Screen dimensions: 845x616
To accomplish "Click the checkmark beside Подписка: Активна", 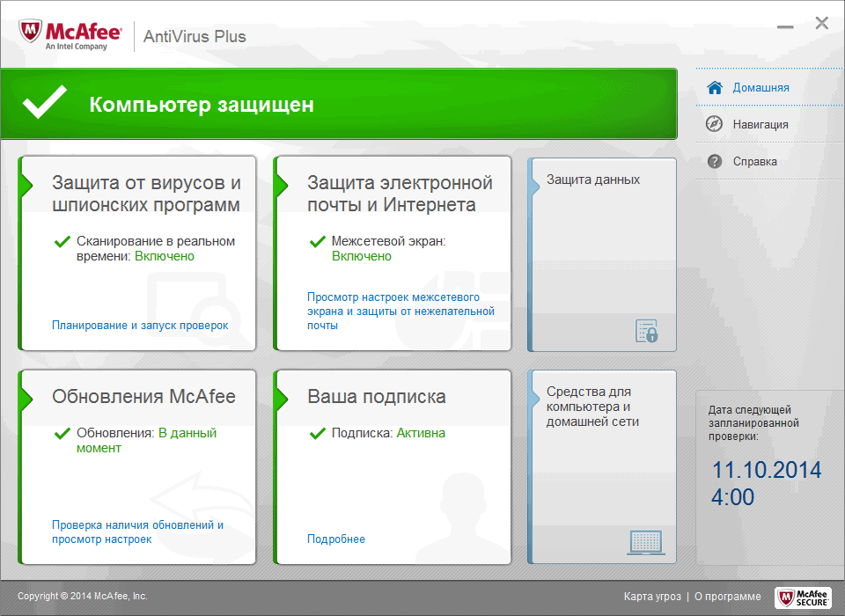I will (319, 433).
